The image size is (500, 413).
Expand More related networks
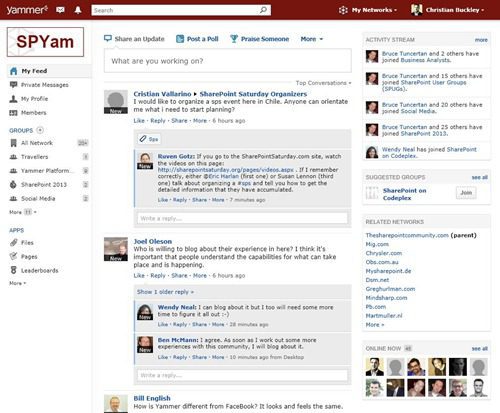click(375, 325)
